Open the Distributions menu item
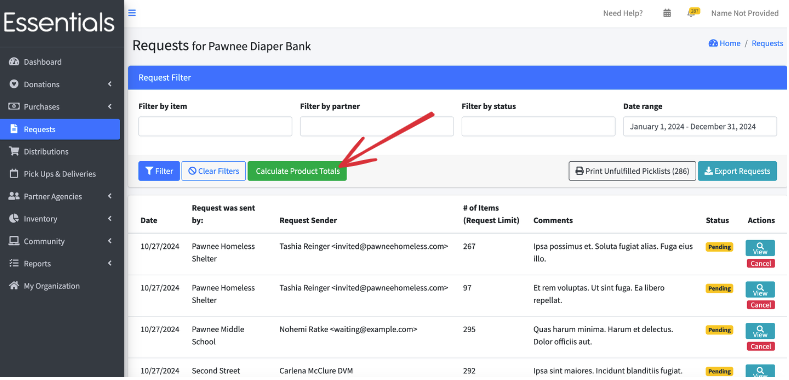Viewport: 789px width, 380px height. point(60,151)
